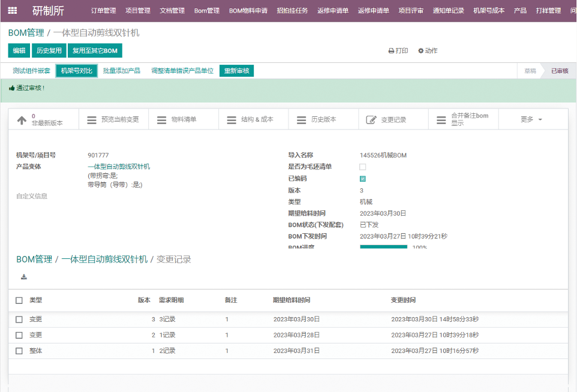Tick the 是否为毛坯清单 checkbox
Image resolution: width=577 pixels, height=392 pixels.
pyautogui.click(x=362, y=167)
